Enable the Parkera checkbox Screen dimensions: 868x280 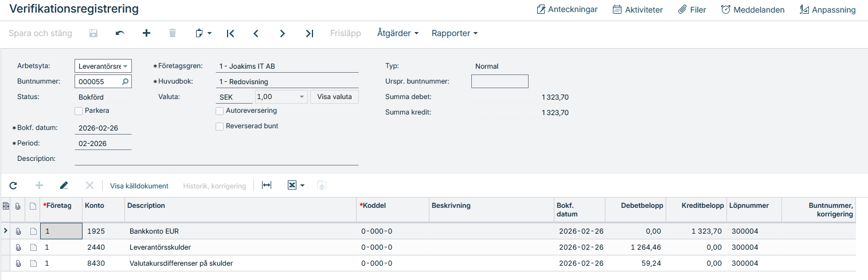(79, 111)
